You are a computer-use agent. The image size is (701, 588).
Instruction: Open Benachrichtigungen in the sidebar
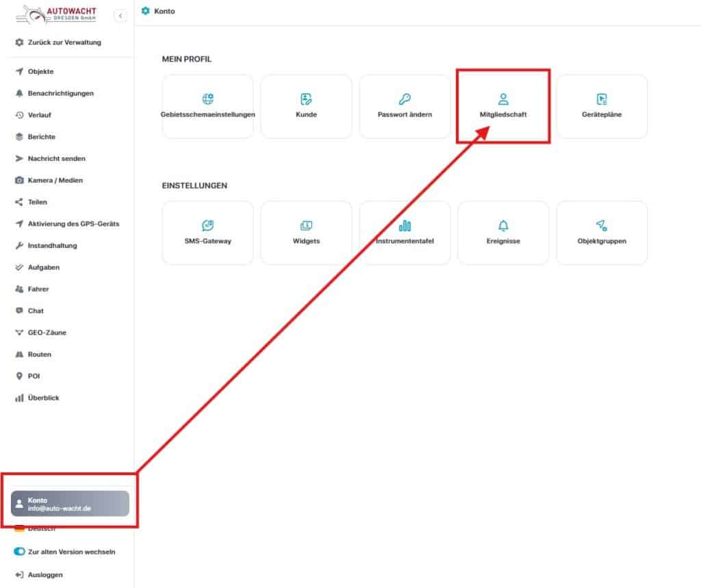tap(60, 93)
